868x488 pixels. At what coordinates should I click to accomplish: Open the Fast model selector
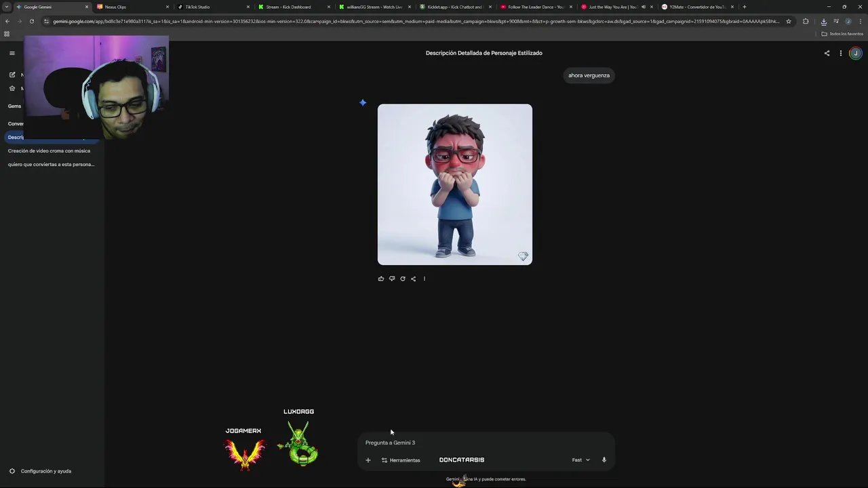580,460
